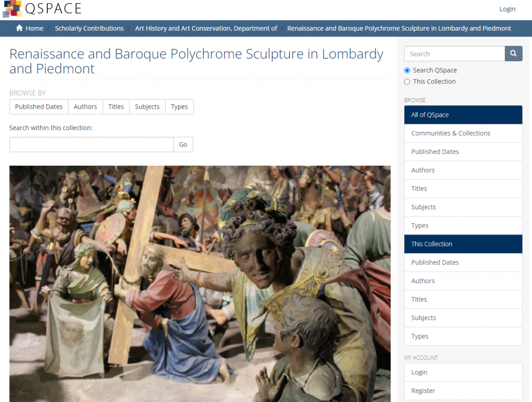This screenshot has height=402, width=532.
Task: Click the Titles browse-by button
Action: (116, 106)
